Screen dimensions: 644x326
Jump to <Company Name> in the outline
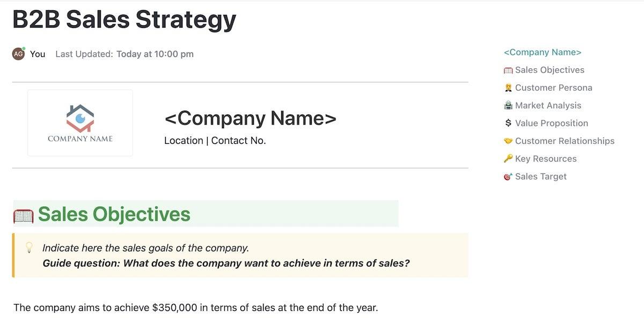pyautogui.click(x=543, y=53)
